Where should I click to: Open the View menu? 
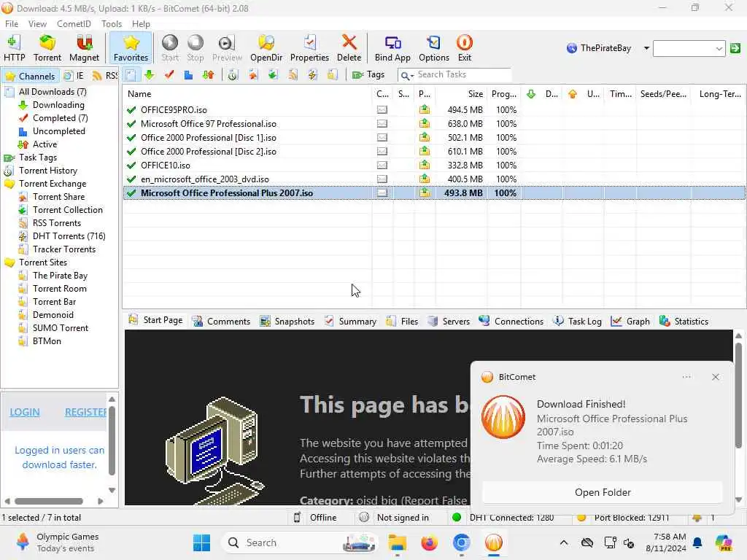(x=37, y=24)
